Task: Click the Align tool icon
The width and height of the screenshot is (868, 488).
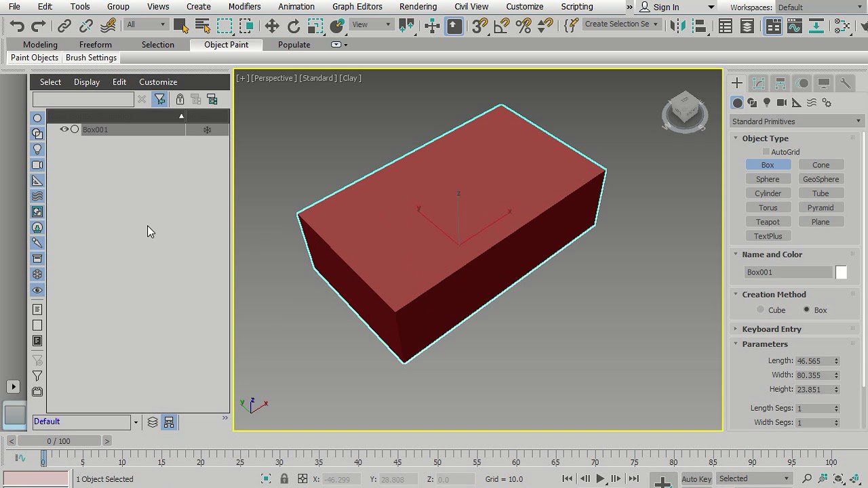Action: point(698,26)
